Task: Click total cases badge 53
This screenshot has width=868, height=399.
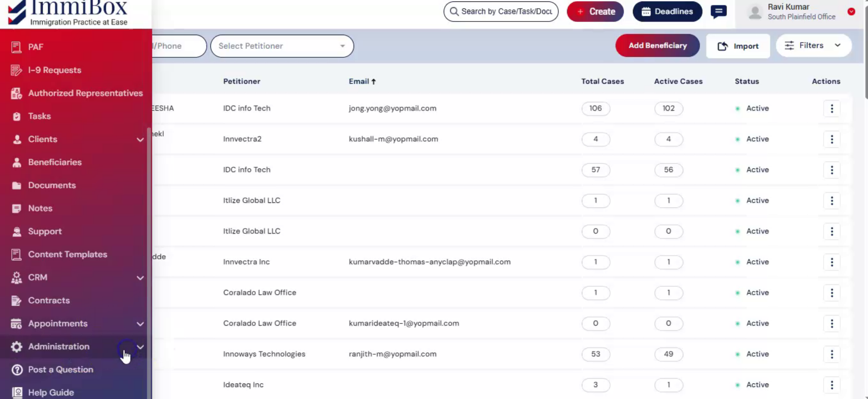Action: tap(596, 354)
